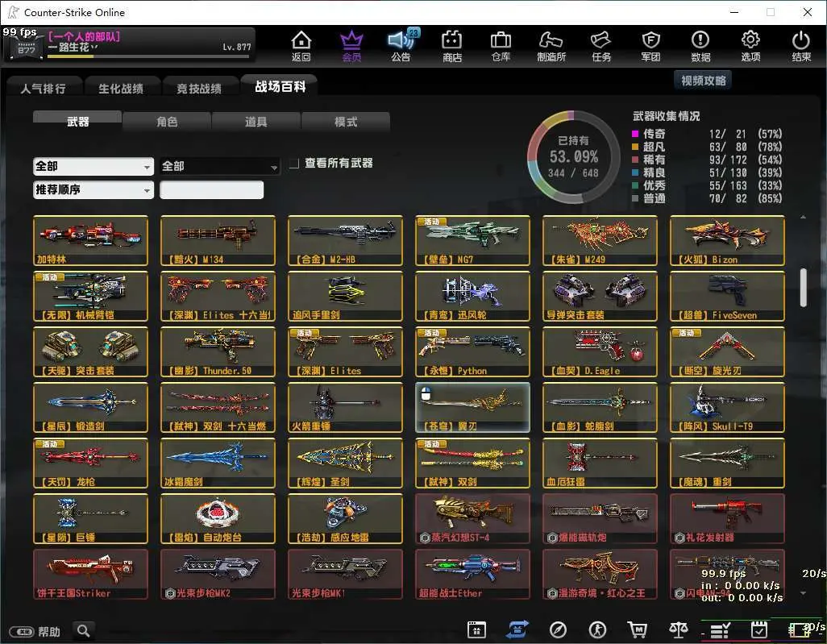Click the weapon name search field
The image size is (827, 644).
[211, 190]
